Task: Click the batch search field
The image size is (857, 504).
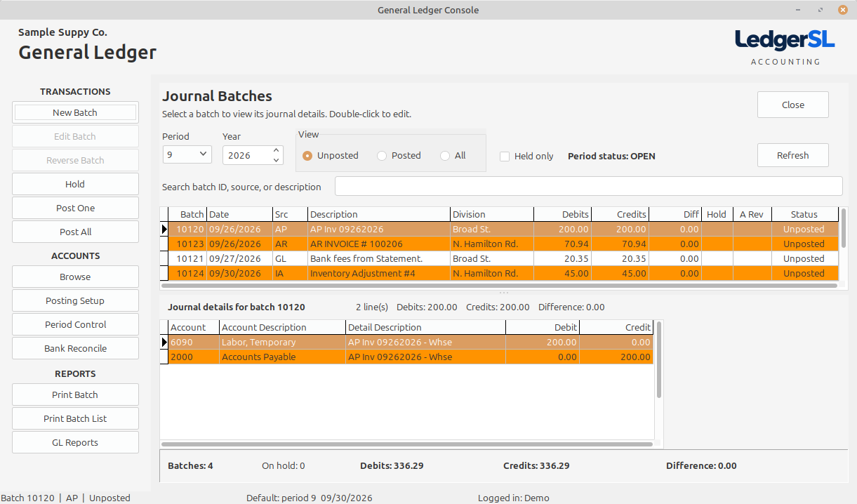Action: [588, 186]
